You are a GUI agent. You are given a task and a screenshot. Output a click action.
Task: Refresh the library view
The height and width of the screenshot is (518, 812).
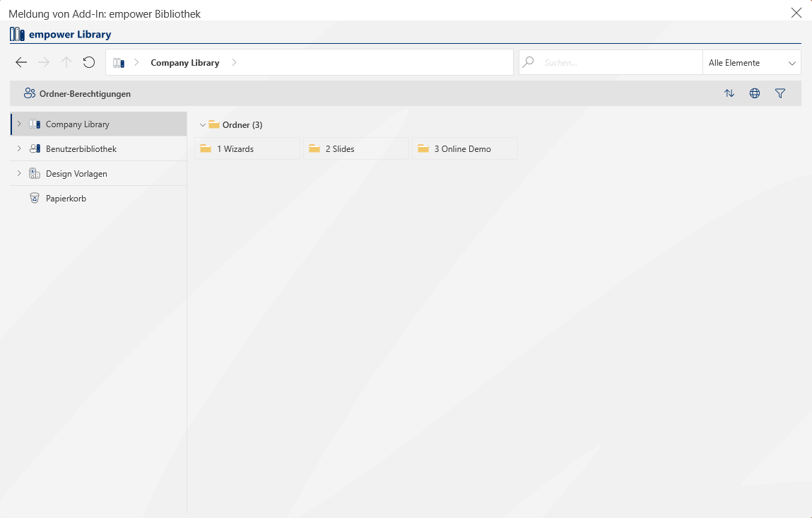[x=89, y=63]
